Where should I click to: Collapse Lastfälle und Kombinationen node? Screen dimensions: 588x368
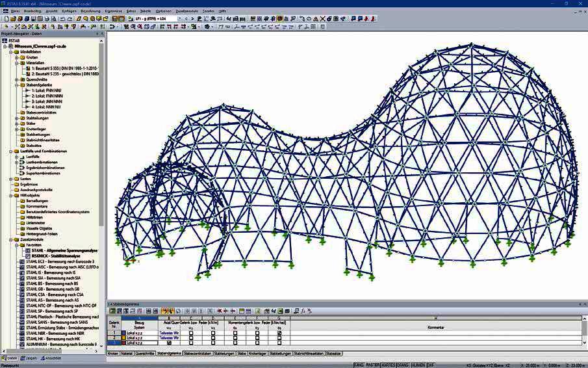pos(11,151)
